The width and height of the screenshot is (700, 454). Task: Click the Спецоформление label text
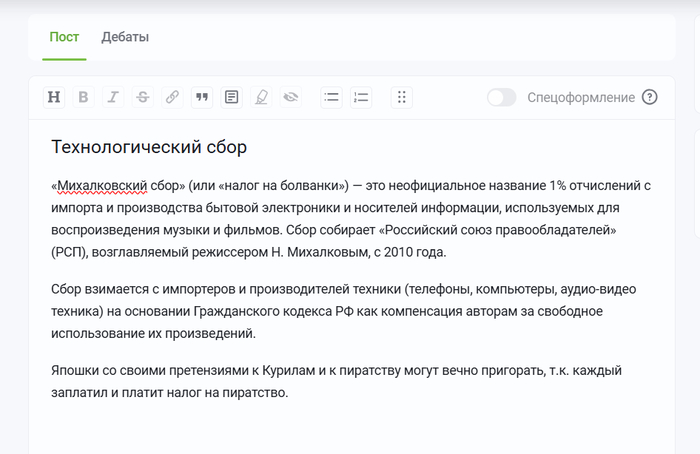point(581,97)
